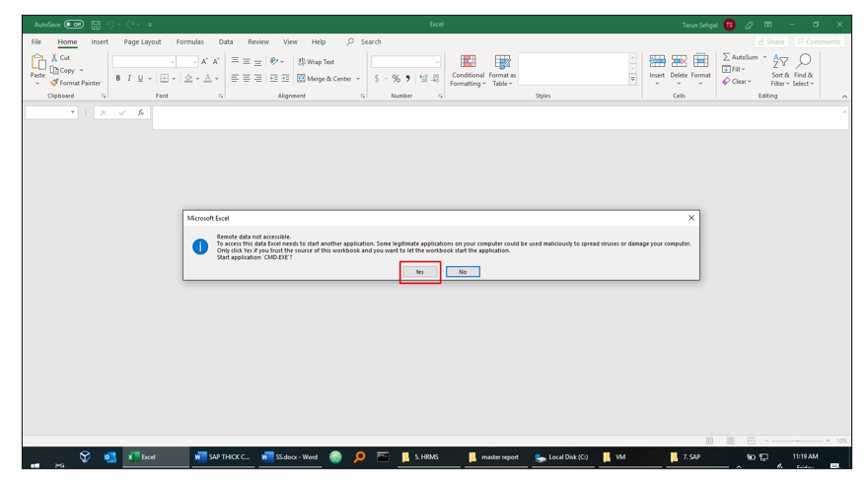The image size is (868, 479).
Task: Click the Increase Font Size icon
Action: [x=205, y=62]
